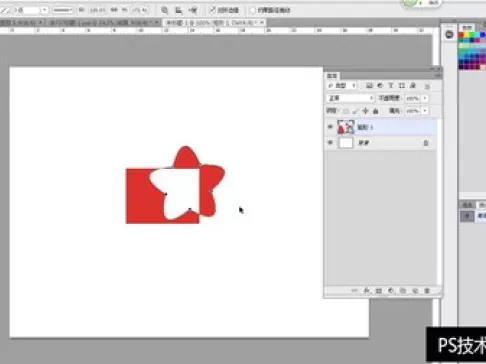Hide the background layer via eye icon
The height and width of the screenshot is (364, 486).
tap(330, 143)
